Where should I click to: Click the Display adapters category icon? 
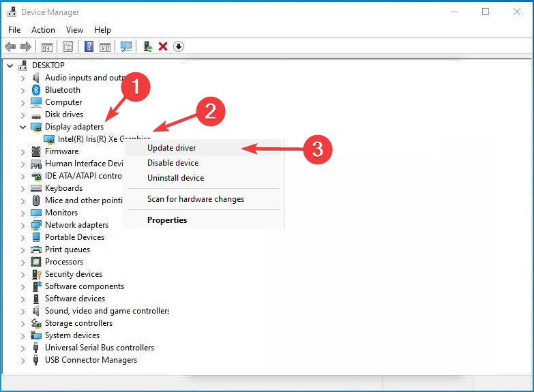[x=36, y=127]
